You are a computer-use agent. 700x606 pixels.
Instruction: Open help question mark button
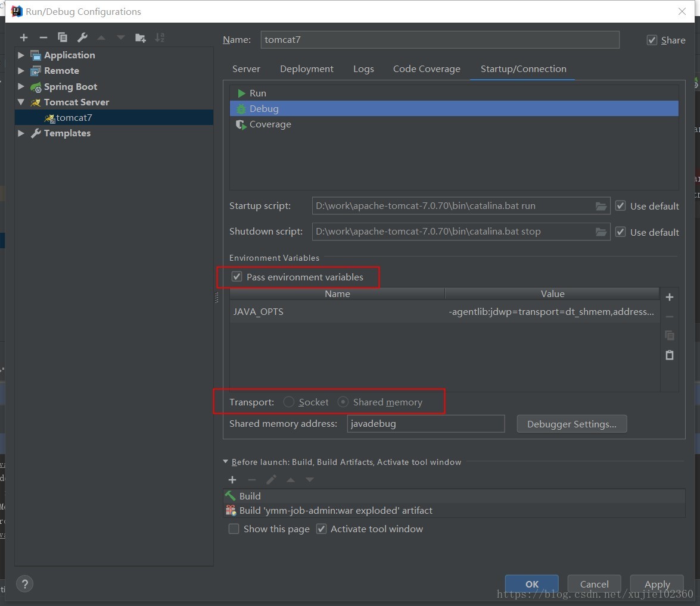(x=24, y=584)
